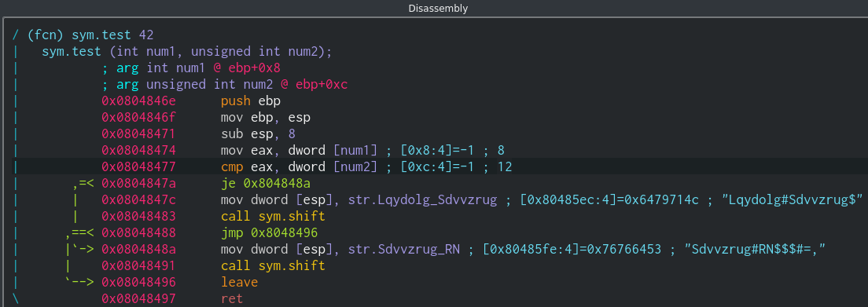Click the "Sdvvzrug#RN$$$#=," string comment

[756, 250]
